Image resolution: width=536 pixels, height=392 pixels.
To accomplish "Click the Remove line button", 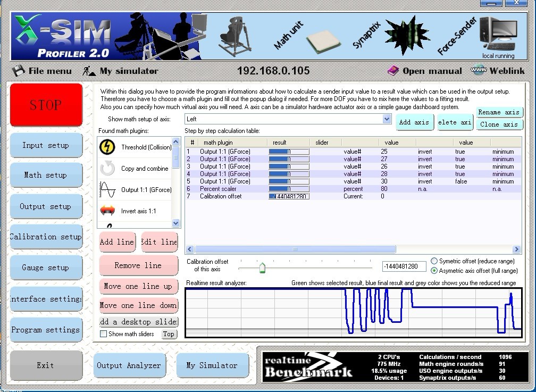I will 138,265.
